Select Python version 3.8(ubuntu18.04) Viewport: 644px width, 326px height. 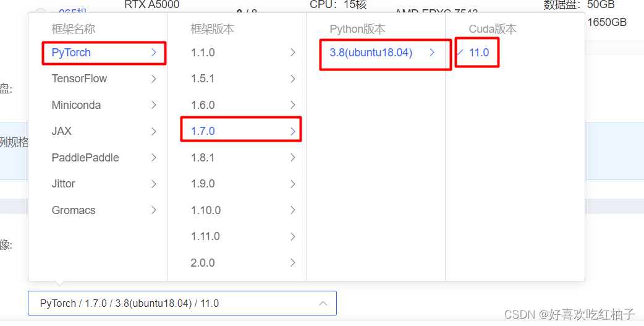tap(376, 53)
